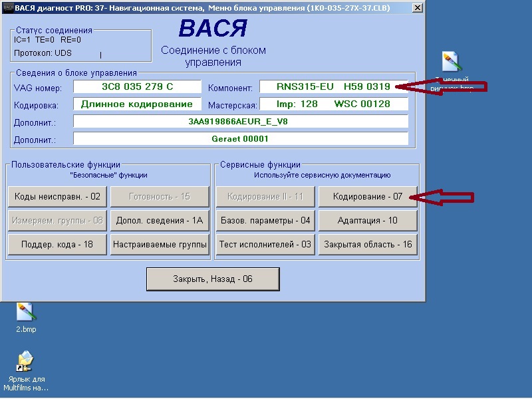This screenshot has height=399, width=532.
Task: Select the bitmap file icon behind the arrow
Action: pyautogui.click(x=451, y=63)
